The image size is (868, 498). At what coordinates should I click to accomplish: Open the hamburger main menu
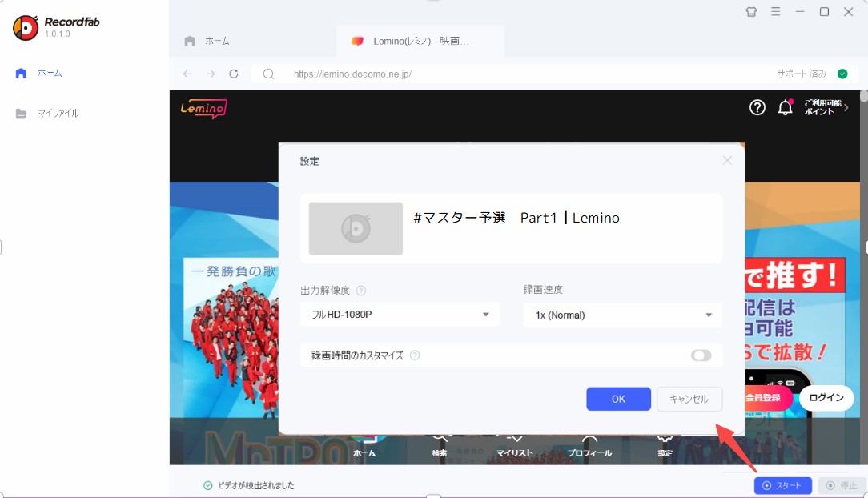point(776,12)
